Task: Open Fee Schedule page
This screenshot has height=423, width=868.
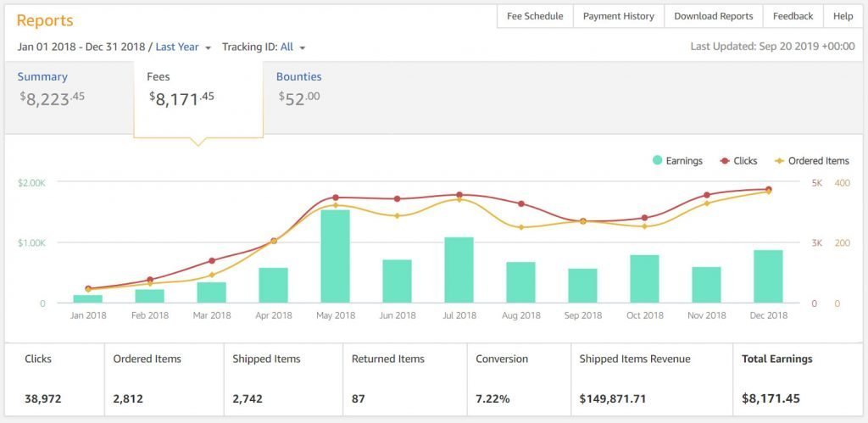Action: [x=535, y=16]
